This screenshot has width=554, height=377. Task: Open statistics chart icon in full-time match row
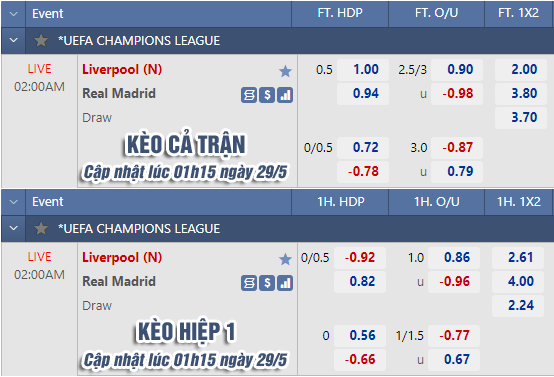pos(285,95)
